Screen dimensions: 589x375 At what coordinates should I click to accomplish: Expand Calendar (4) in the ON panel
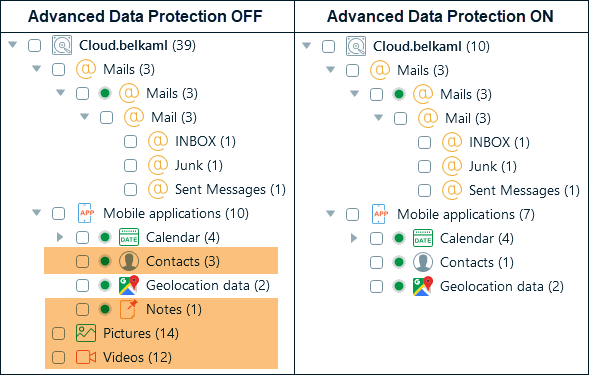point(354,238)
